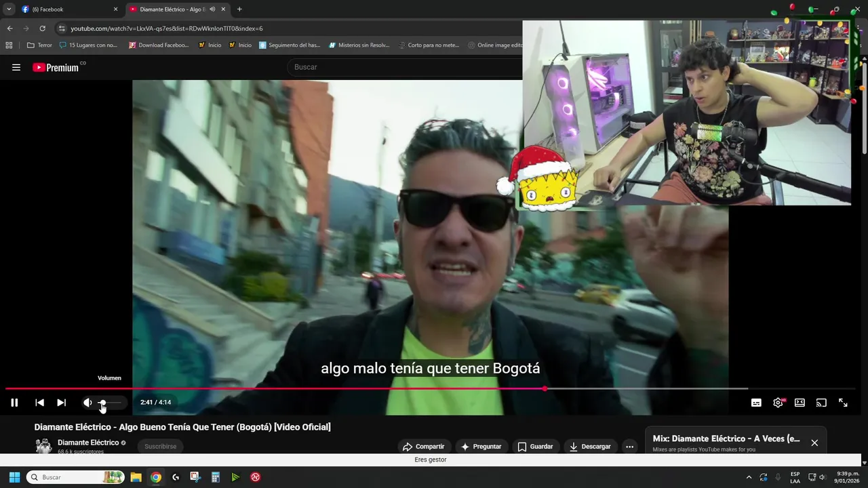This screenshot has width=868, height=488.
Task: View site information icon in address bar
Action: point(62,28)
